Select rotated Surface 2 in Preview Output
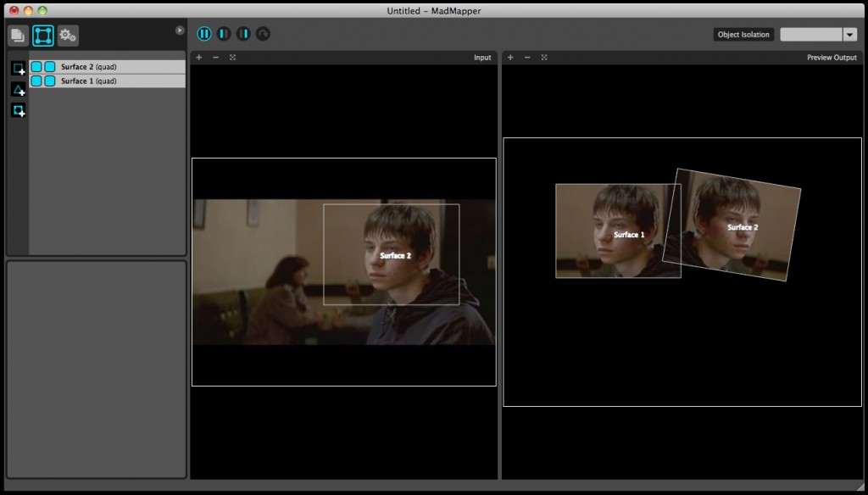 732,225
